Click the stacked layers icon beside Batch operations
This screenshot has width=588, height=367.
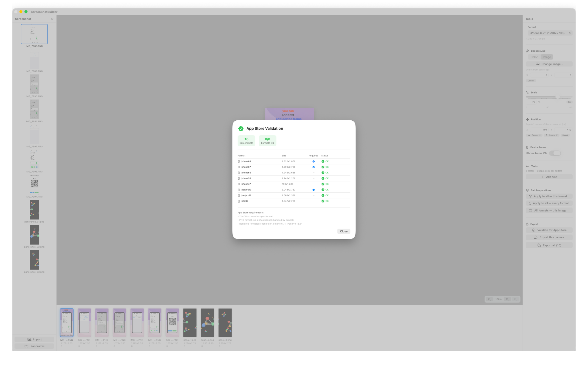click(x=527, y=190)
